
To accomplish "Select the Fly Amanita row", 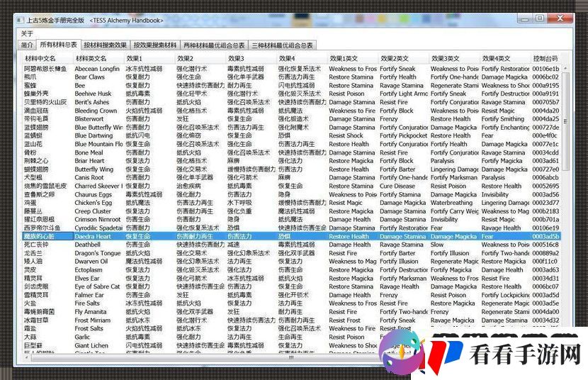I will tap(292, 312).
